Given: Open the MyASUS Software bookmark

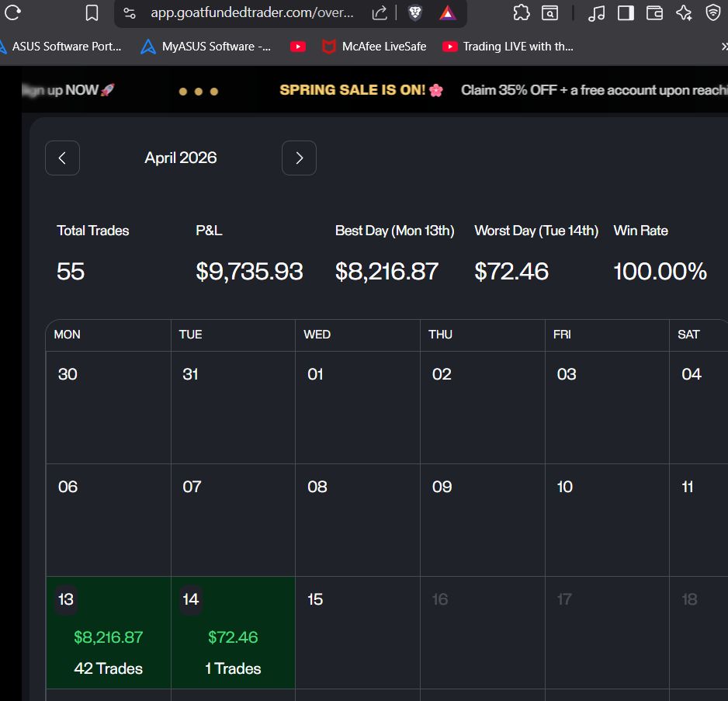Looking at the screenshot, I should (206, 47).
